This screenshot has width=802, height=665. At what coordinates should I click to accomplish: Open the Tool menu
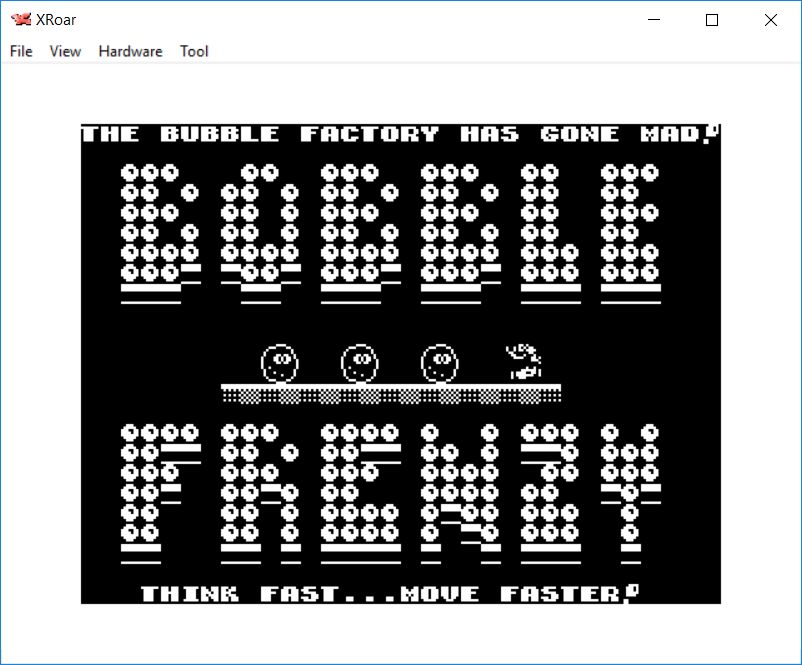(x=194, y=51)
